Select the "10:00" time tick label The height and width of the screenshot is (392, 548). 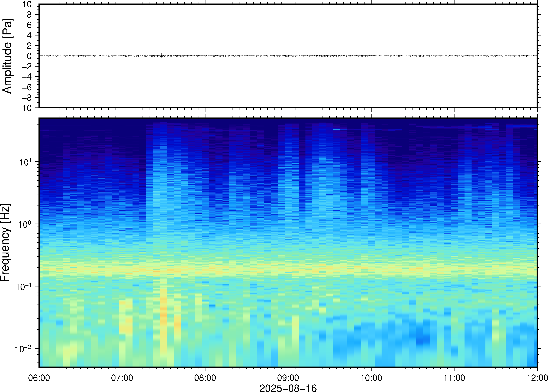[371, 378]
